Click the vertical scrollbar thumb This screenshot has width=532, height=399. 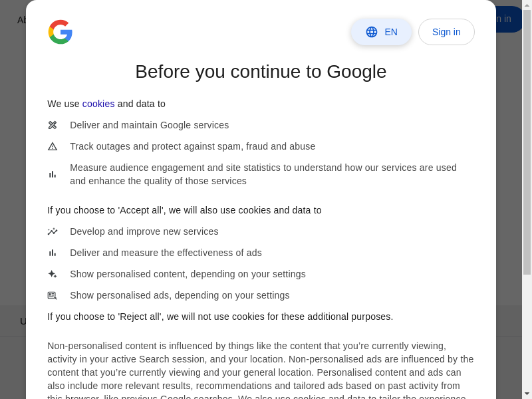(527, 141)
